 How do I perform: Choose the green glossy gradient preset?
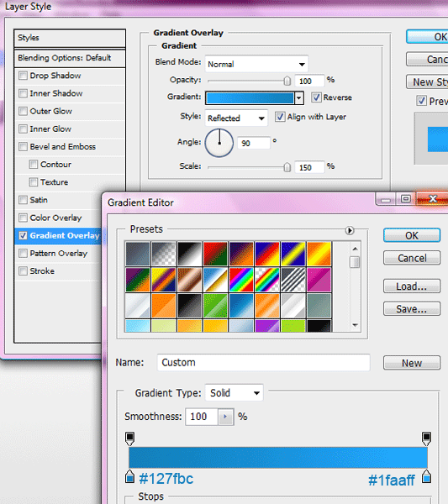click(x=215, y=306)
